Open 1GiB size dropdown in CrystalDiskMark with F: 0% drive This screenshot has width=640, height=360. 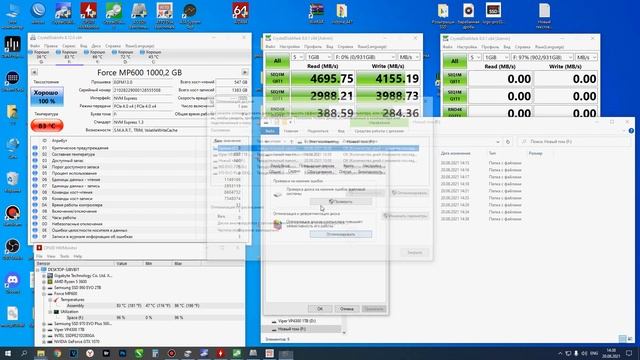pos(319,57)
